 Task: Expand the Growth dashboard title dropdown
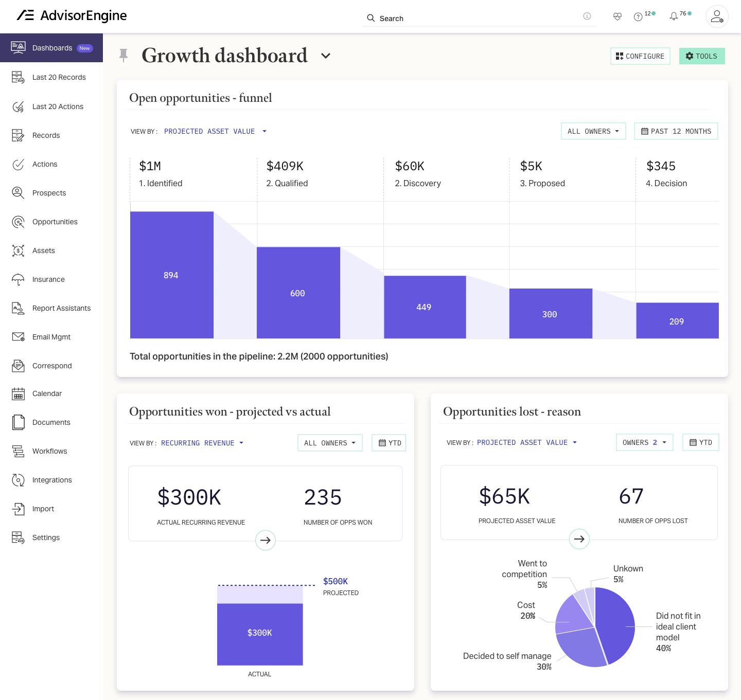click(x=326, y=56)
